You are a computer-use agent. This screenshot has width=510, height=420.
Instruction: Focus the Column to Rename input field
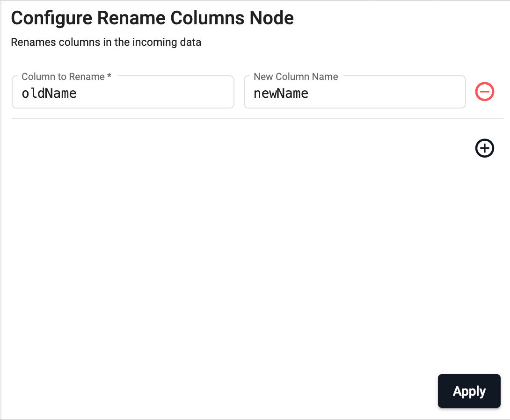point(123,93)
